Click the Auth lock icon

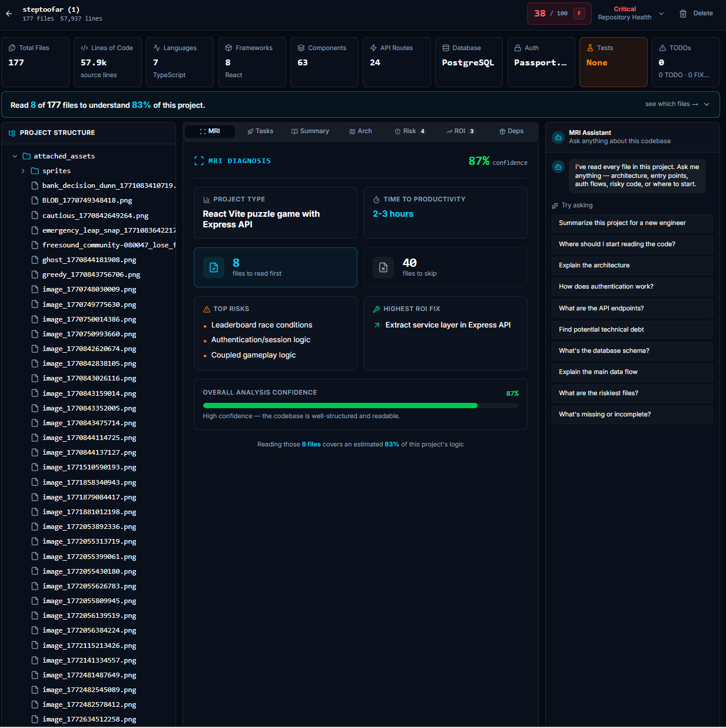518,48
